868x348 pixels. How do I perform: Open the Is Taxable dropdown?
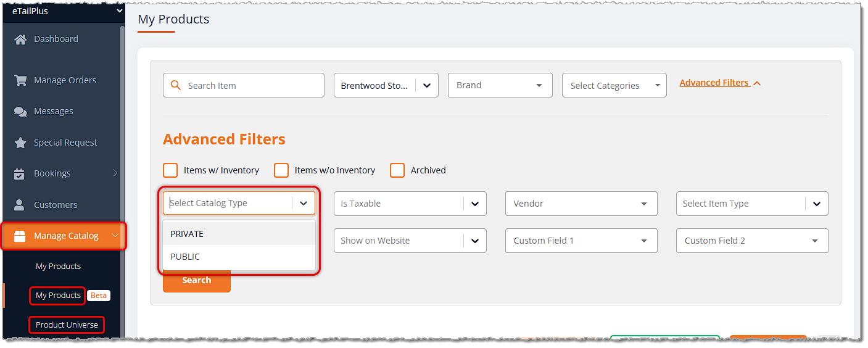(410, 204)
